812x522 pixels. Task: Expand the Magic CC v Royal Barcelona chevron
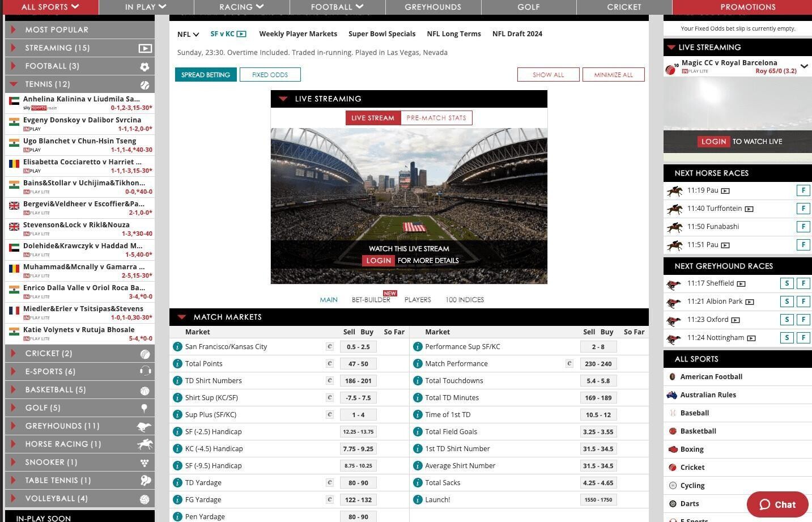[x=804, y=66]
